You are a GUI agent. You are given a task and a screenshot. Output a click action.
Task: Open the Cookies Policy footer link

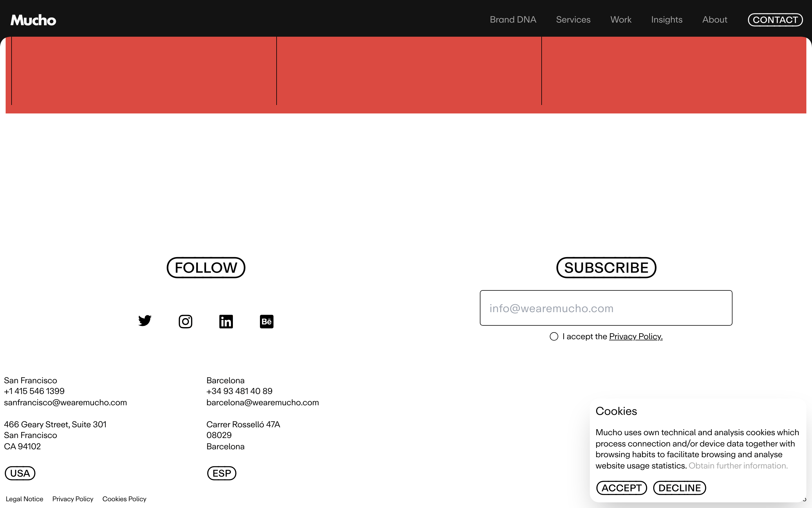tap(124, 499)
